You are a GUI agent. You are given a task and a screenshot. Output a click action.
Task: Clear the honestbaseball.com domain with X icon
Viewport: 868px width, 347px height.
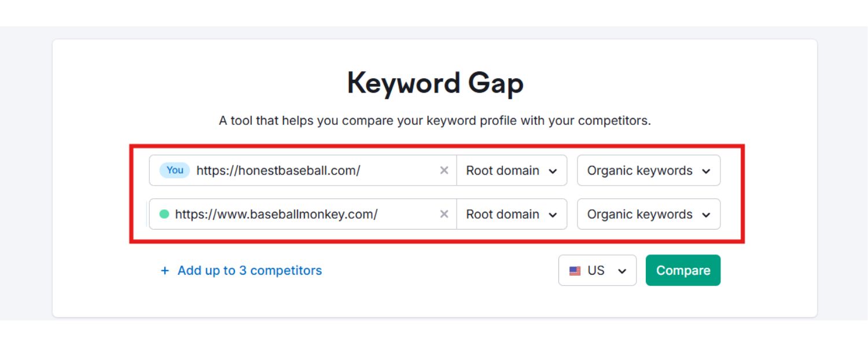[x=444, y=171]
